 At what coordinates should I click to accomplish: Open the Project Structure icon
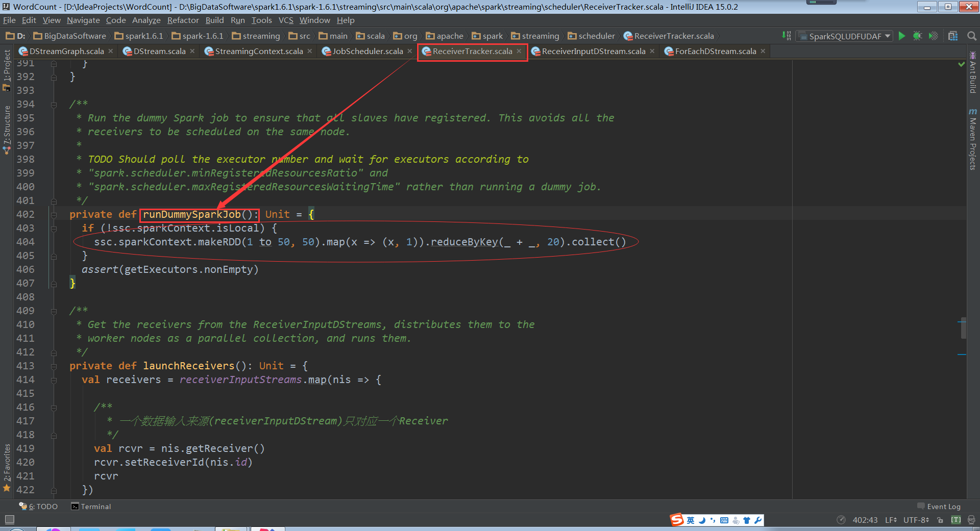point(953,36)
